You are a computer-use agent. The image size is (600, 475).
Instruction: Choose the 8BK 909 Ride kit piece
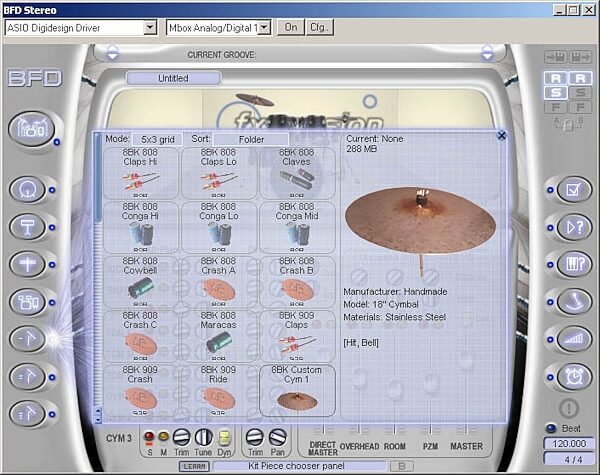tap(218, 390)
